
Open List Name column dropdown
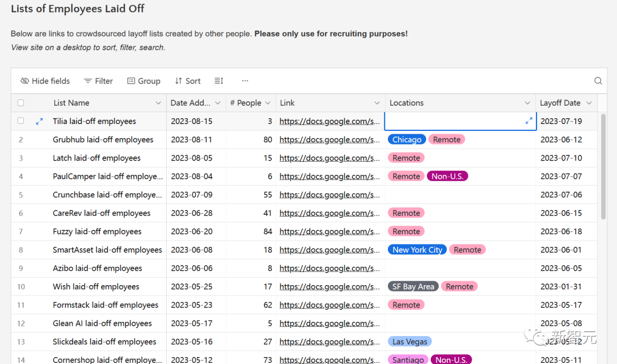(158, 103)
